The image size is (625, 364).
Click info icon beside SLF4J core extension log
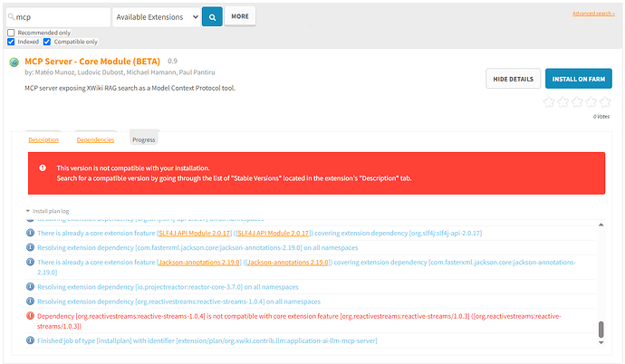[30, 233]
